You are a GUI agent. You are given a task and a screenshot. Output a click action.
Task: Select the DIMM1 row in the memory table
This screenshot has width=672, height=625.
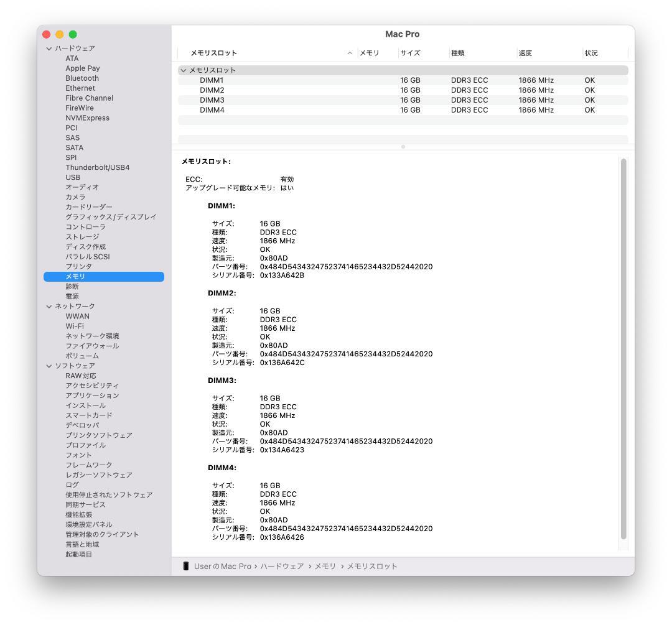[280, 80]
